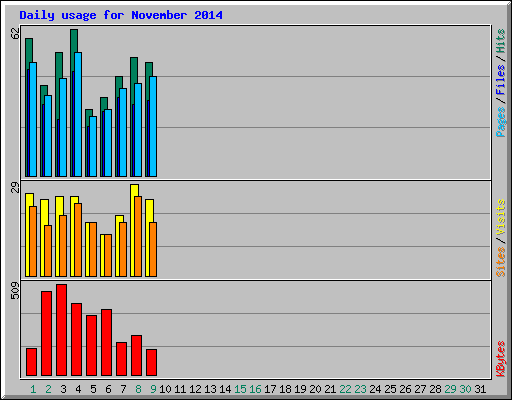The height and width of the screenshot is (400, 512).
Task: Click the Files legend label
Action: 500,79
